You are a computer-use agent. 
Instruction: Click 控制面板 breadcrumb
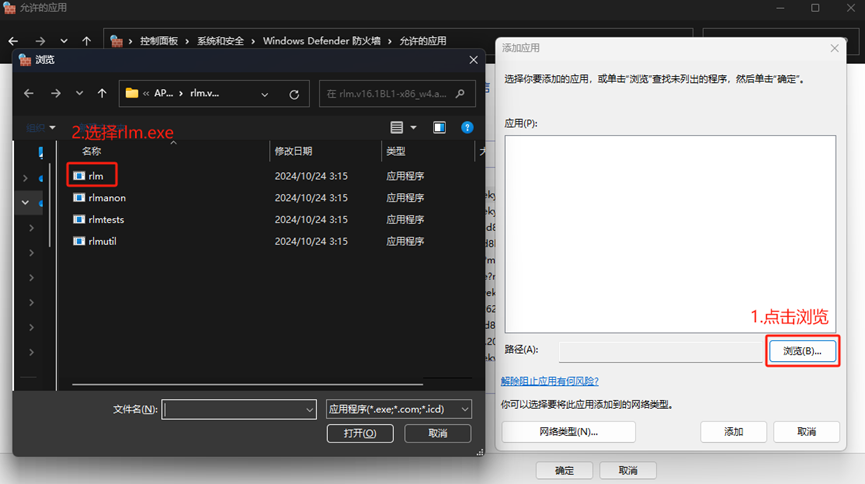[159, 41]
